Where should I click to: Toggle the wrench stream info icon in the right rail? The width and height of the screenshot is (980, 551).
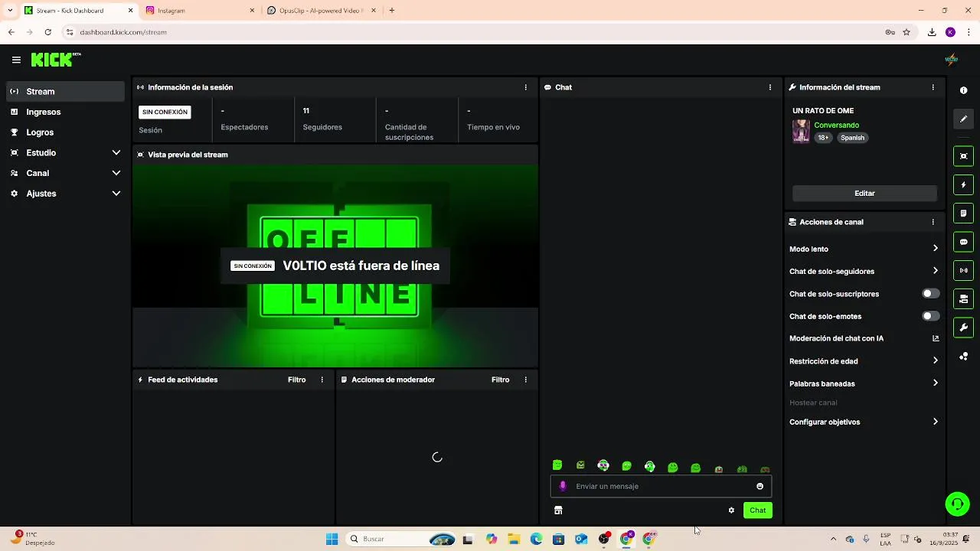[963, 328]
